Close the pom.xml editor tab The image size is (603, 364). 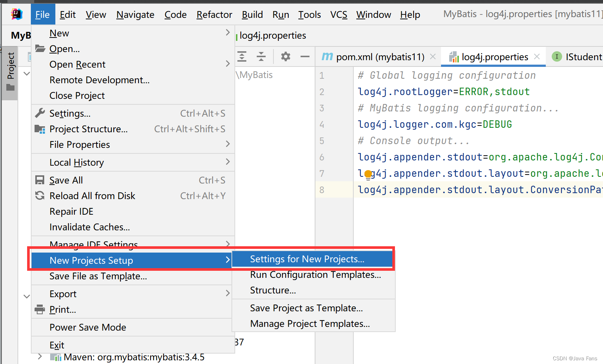point(433,56)
